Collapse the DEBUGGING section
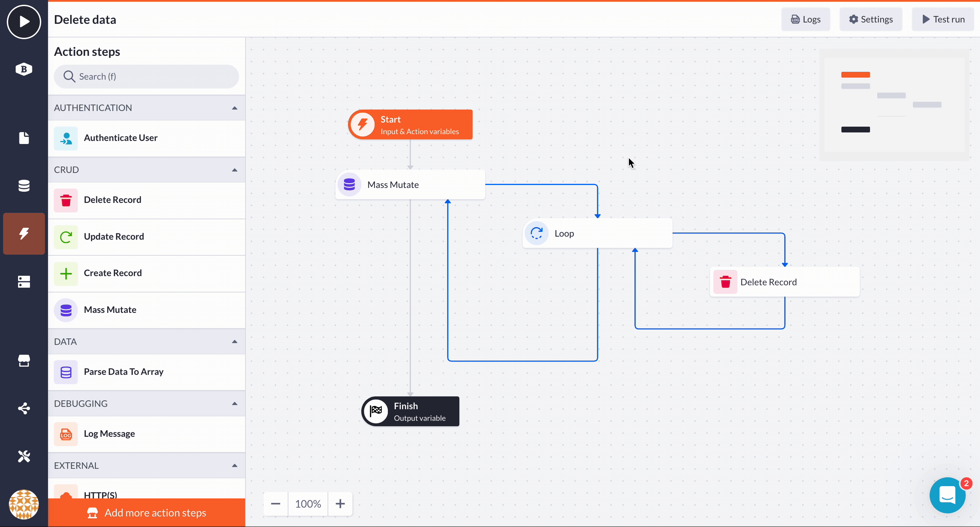980x527 pixels. pos(235,403)
